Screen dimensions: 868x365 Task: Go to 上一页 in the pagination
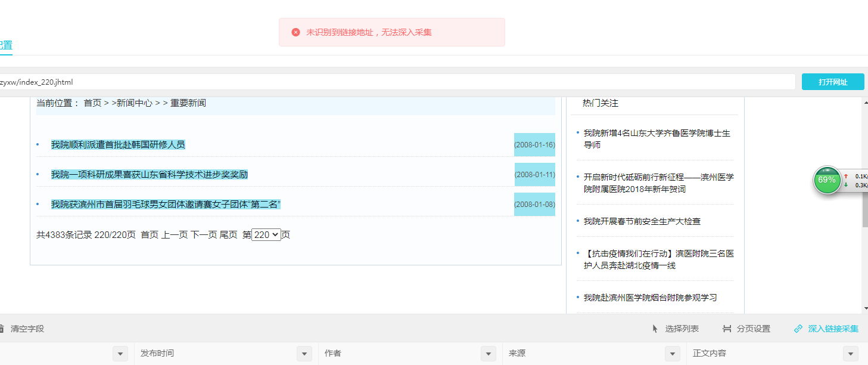pos(175,235)
